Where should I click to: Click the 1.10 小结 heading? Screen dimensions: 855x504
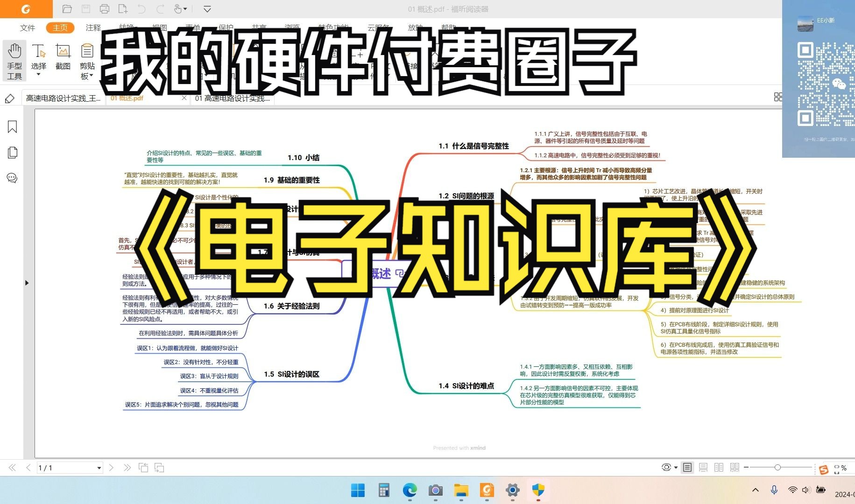pos(304,157)
